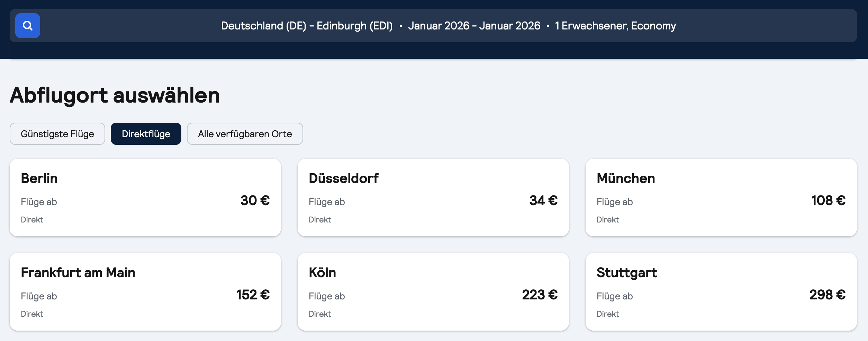Select the Günstigste Flüge filter

[x=57, y=134]
